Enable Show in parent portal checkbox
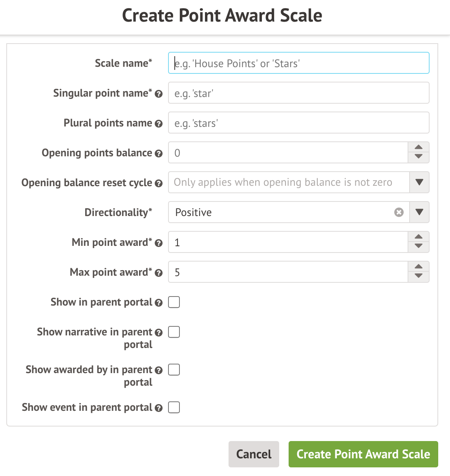Image resolution: width=450 pixels, height=476 pixels. [x=174, y=302]
